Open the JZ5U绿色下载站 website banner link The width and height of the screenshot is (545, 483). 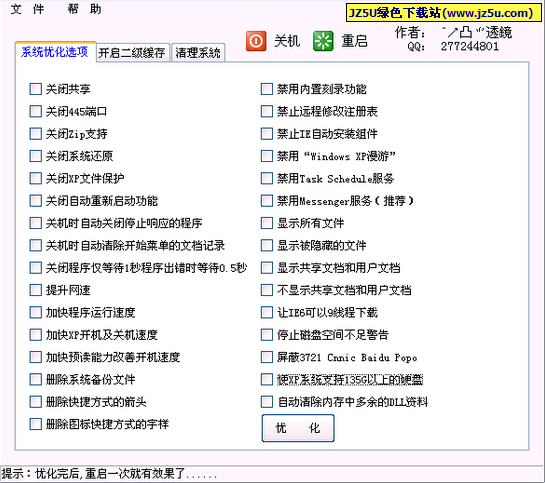pyautogui.click(x=444, y=13)
